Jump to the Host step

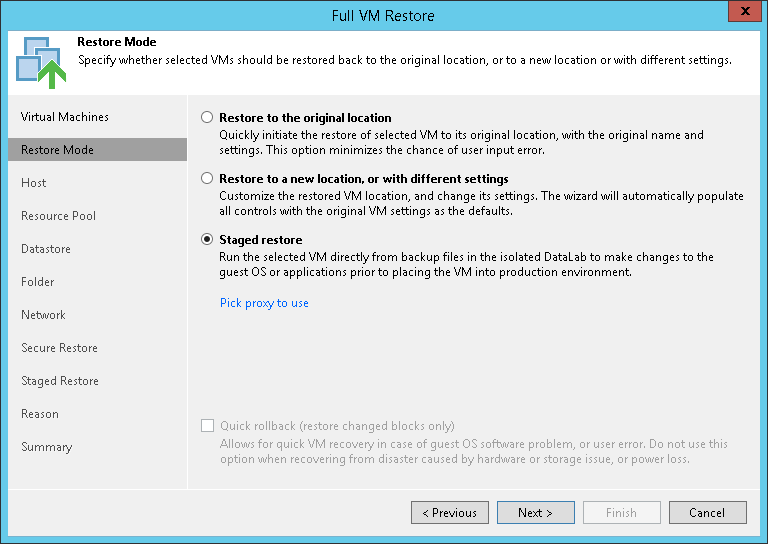click(x=34, y=183)
